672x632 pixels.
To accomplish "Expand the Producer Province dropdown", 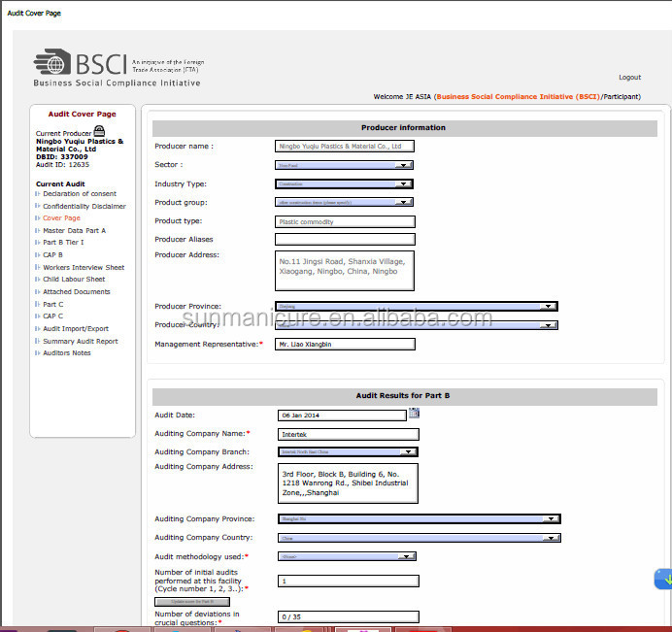I will (417, 306).
